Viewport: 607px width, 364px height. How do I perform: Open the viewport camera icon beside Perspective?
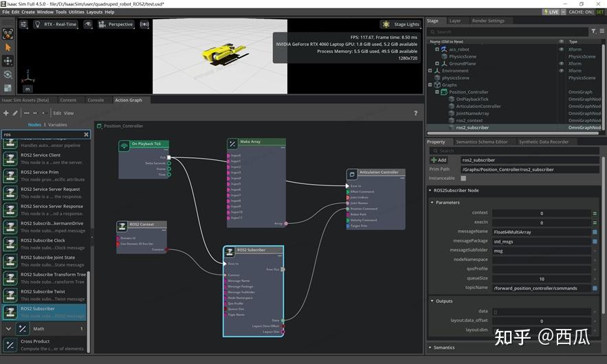pyautogui.click(x=100, y=24)
